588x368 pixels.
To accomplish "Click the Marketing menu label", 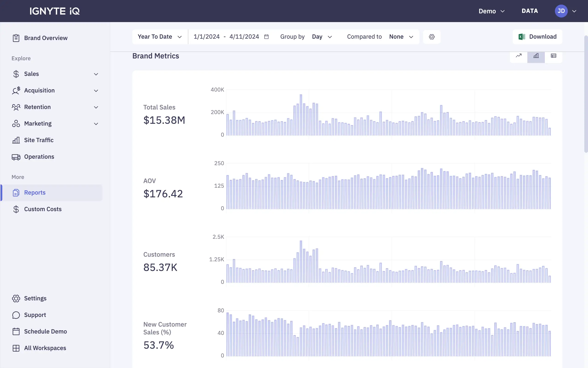I will (x=38, y=124).
